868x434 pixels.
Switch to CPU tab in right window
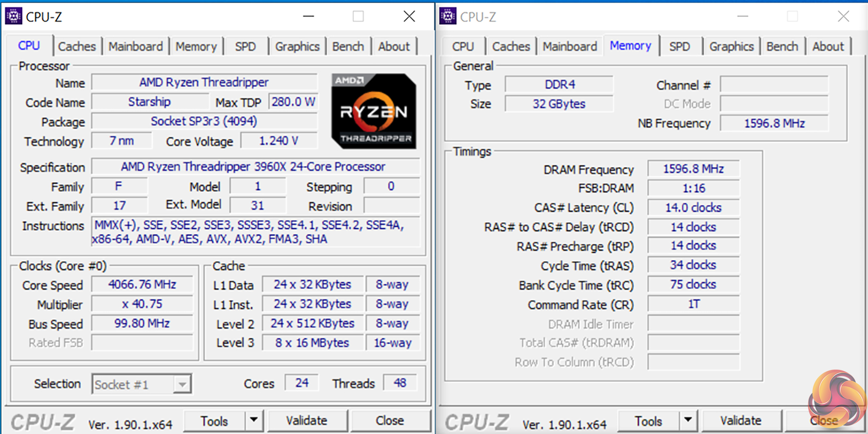pyautogui.click(x=463, y=46)
